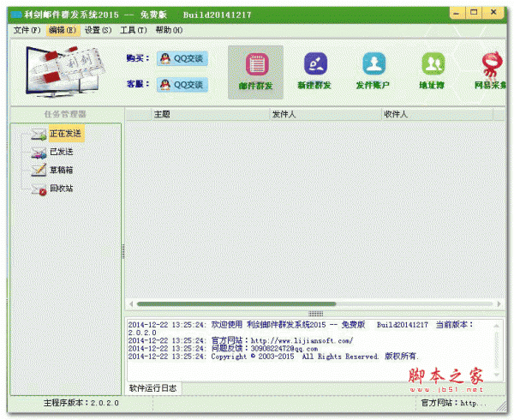
Task: Minimize the 利剑邮件群发系统 window
Action: coord(457,13)
